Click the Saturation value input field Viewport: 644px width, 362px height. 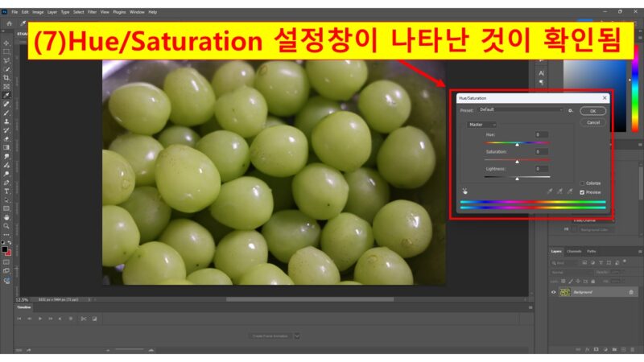tap(541, 152)
